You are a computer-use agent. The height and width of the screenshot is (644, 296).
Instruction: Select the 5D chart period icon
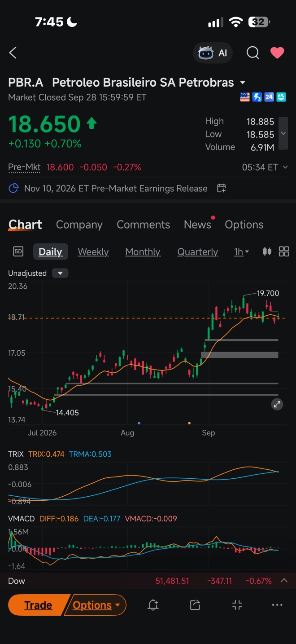[x=18, y=251]
